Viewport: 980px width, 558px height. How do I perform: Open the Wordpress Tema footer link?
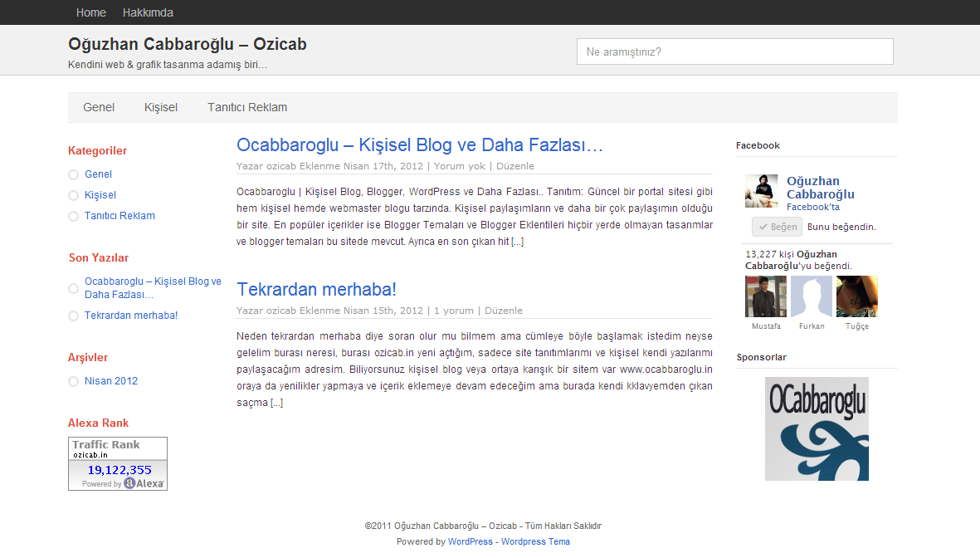point(535,541)
